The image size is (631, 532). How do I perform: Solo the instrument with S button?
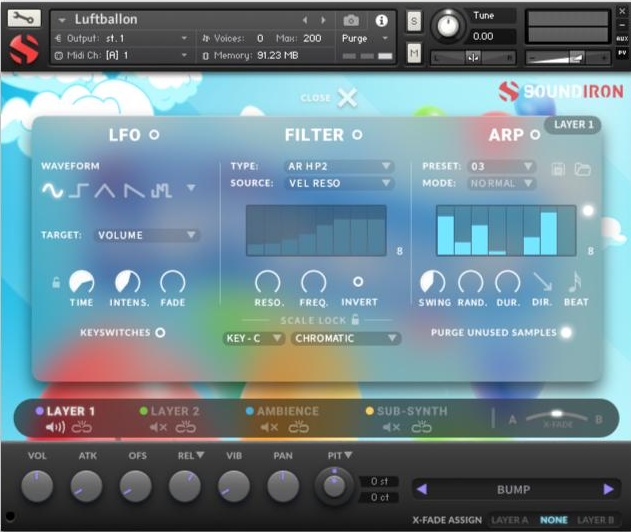(414, 21)
